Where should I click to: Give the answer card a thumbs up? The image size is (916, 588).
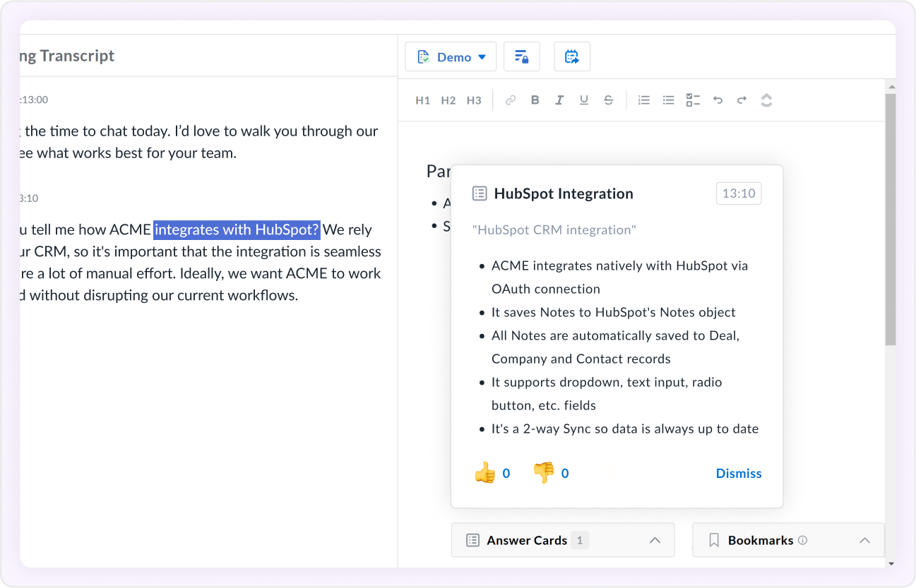(x=485, y=473)
